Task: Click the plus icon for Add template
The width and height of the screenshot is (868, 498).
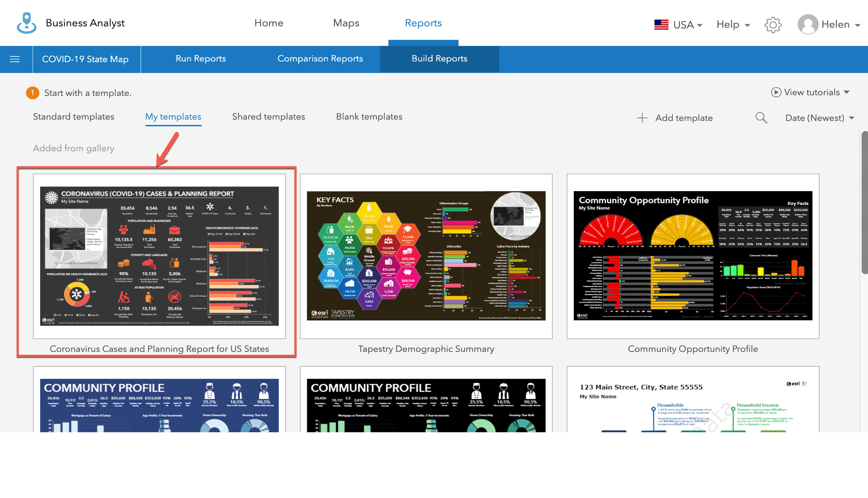Action: point(642,118)
